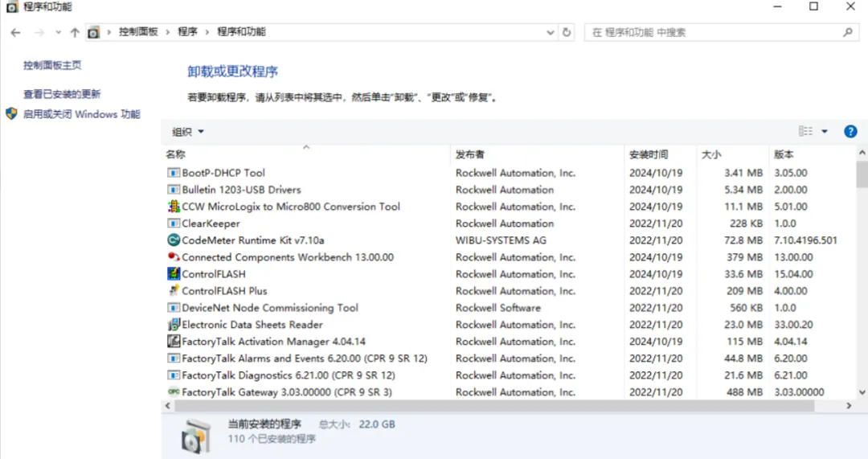The height and width of the screenshot is (459, 868).
Task: Open 控制面板主页 link
Action: pyautogui.click(x=52, y=65)
